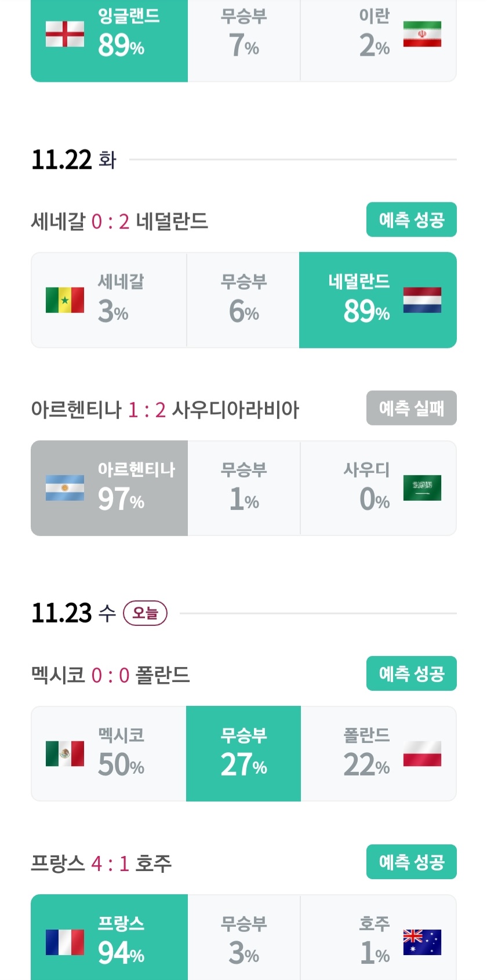Tap the Australia flag icon
The image size is (487, 980).
click(x=422, y=942)
